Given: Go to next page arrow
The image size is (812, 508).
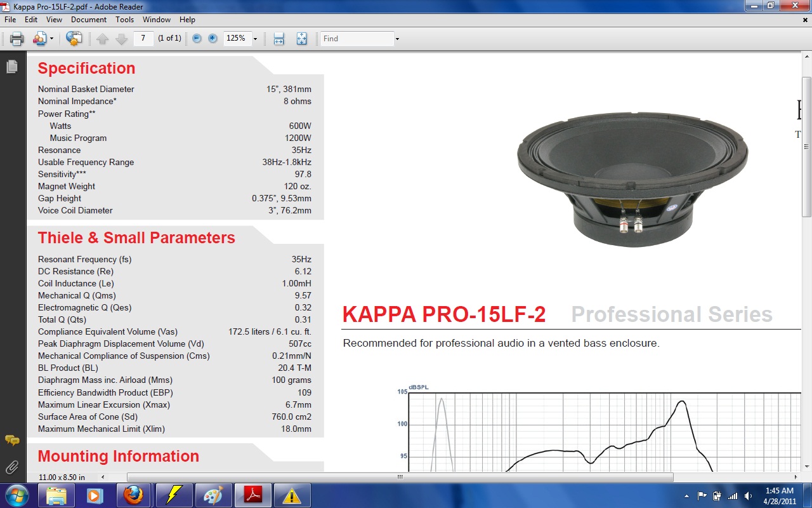Looking at the screenshot, I should [x=121, y=39].
